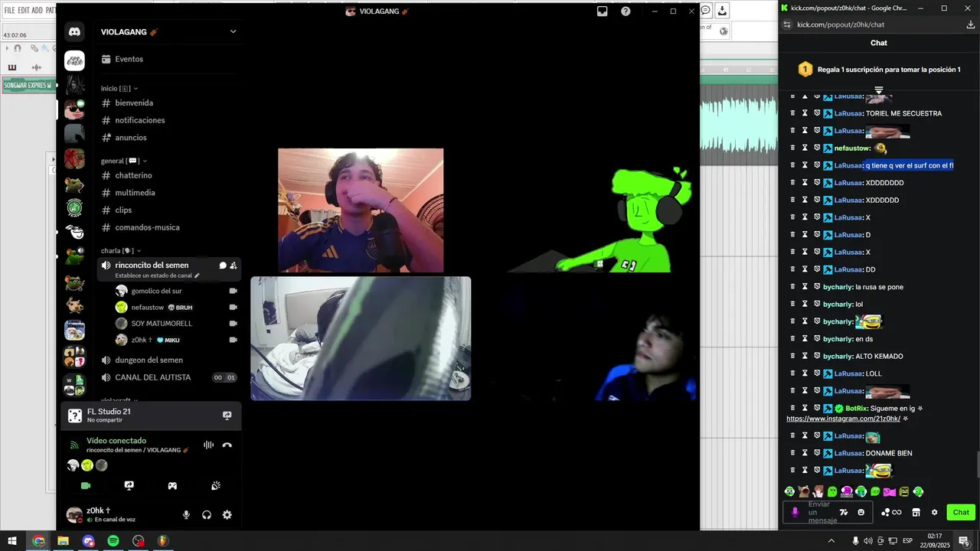Start an activity with gamepad icon
Viewport: 980px width, 551px height.
pos(173,485)
